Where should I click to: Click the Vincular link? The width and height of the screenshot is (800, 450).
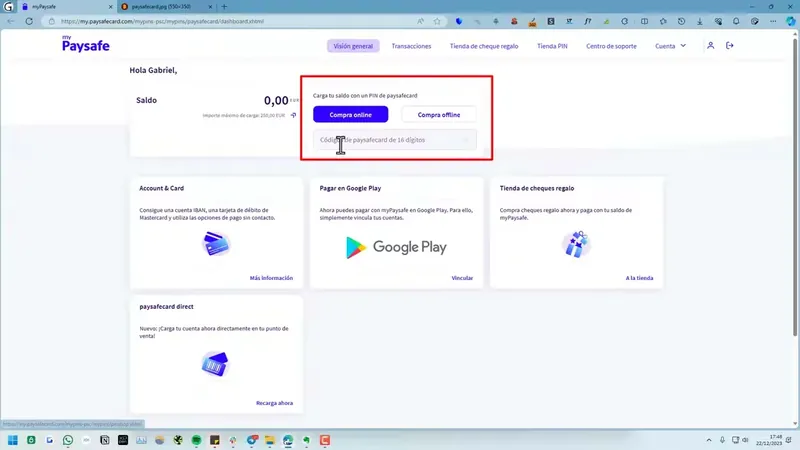point(462,278)
